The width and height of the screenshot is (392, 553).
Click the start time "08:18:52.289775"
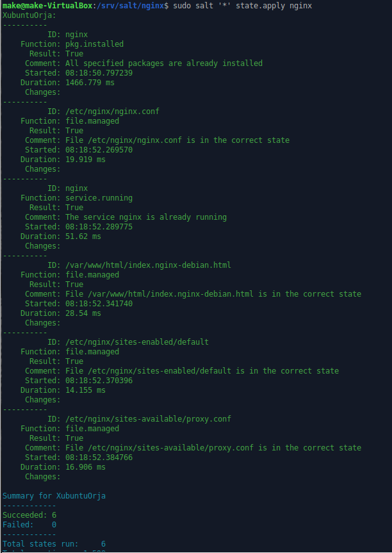click(x=99, y=227)
